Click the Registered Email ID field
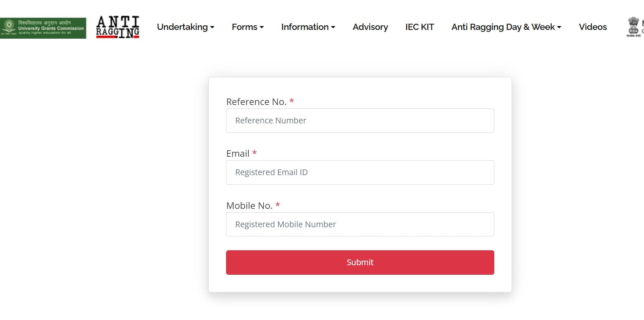Screen dimensions: 644x320 360,172
